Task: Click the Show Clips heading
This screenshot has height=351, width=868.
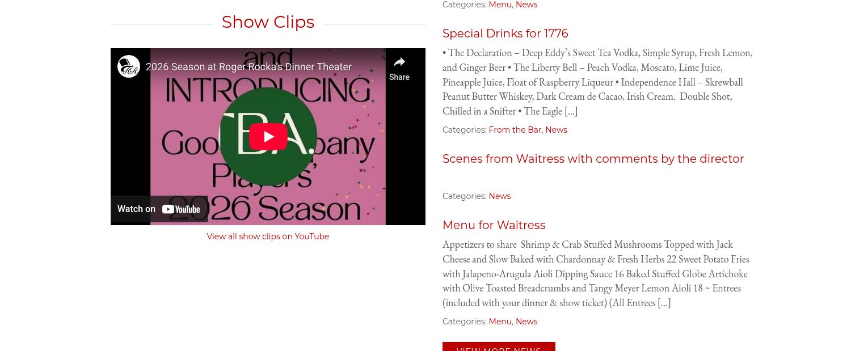Action: 268,22
